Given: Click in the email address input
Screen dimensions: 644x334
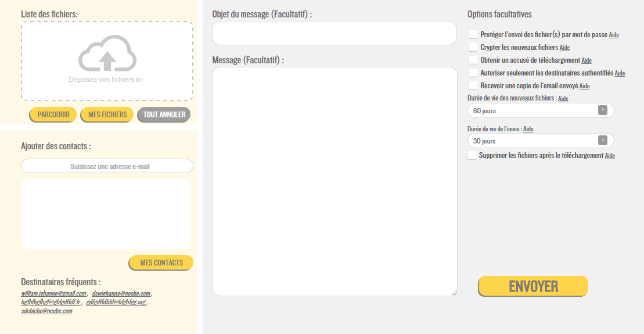Looking at the screenshot, I should [107, 166].
